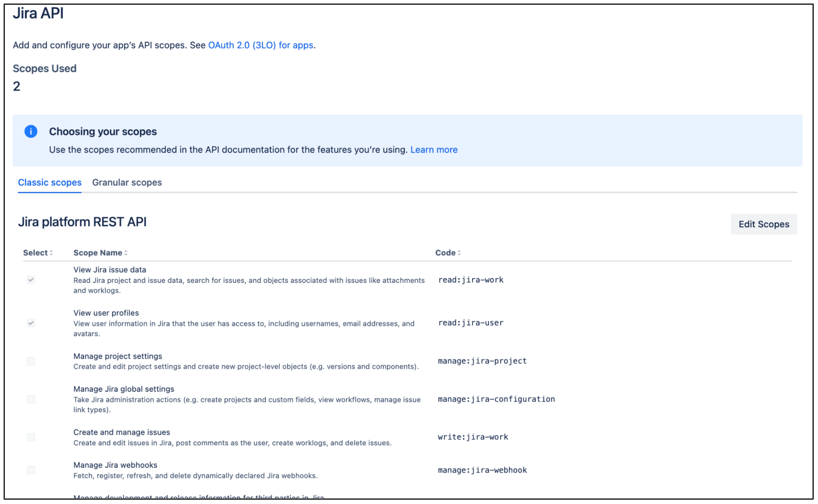Click the read:jira-work scope code
818x504 pixels.
pos(471,280)
